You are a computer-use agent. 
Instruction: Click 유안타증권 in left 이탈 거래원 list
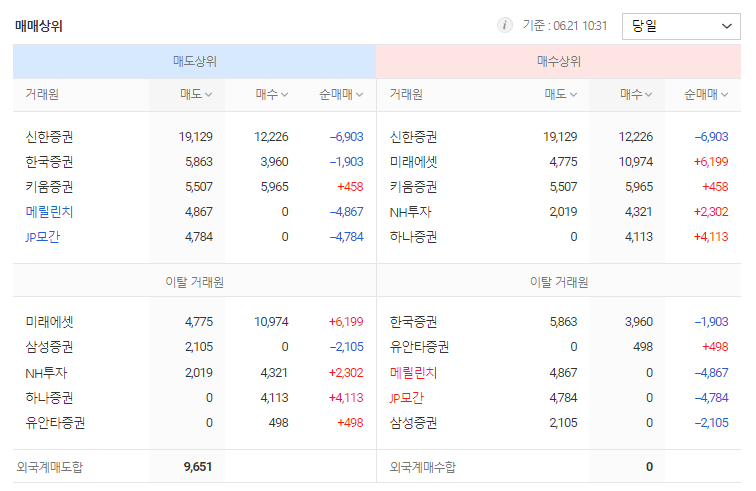(55, 423)
